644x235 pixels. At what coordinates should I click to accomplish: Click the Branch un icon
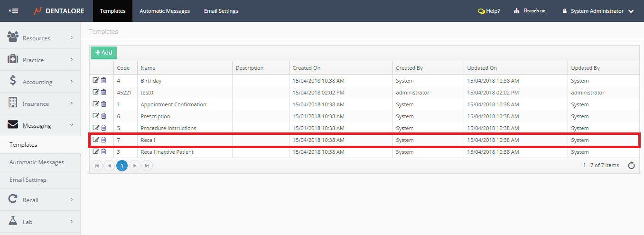point(517,11)
